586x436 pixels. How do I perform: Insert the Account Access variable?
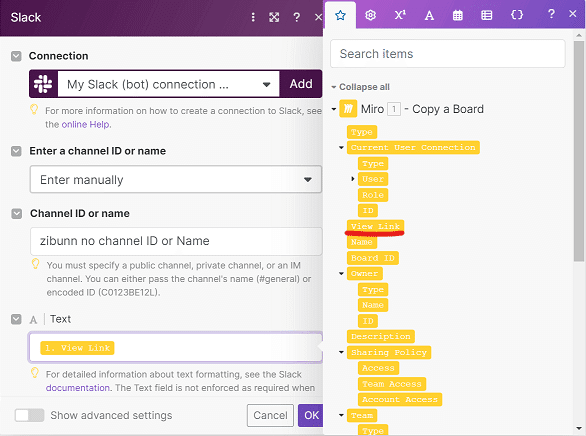400,399
